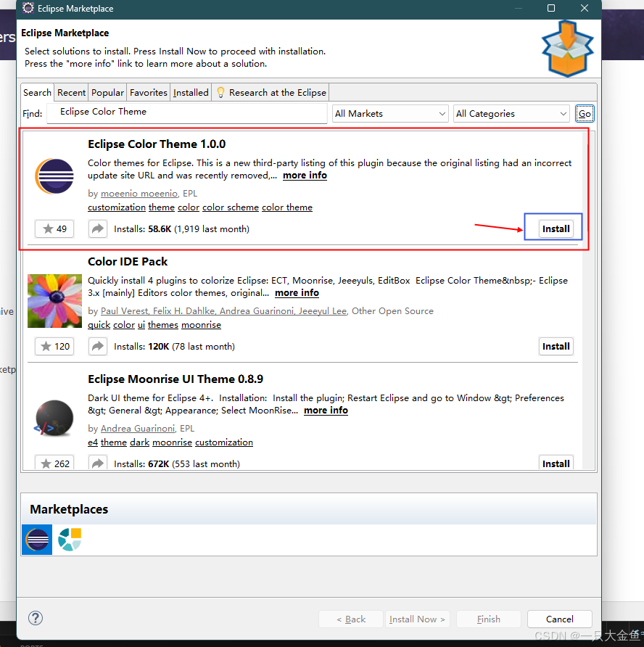Click the Finish button
Image resolution: width=644 pixels, height=647 pixels.
point(489,619)
